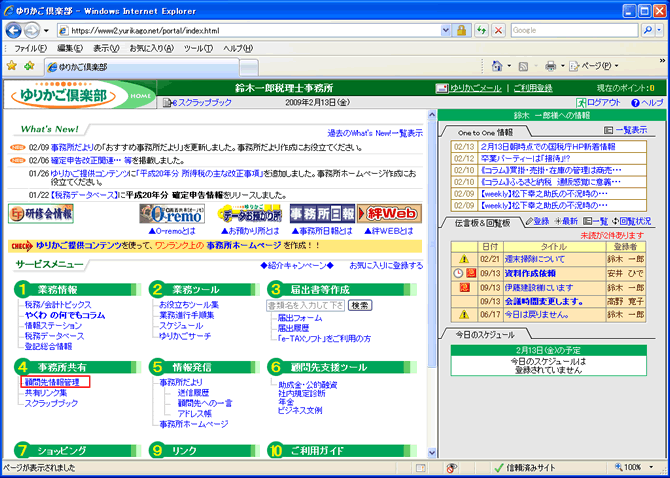Open the Print dropdown arrow
Image resolution: width=670 pixels, height=478 pixels.
point(562,66)
